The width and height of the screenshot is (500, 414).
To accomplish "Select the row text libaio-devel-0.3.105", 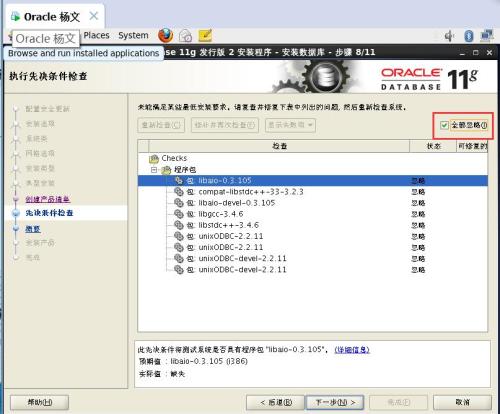I will (x=237, y=203).
